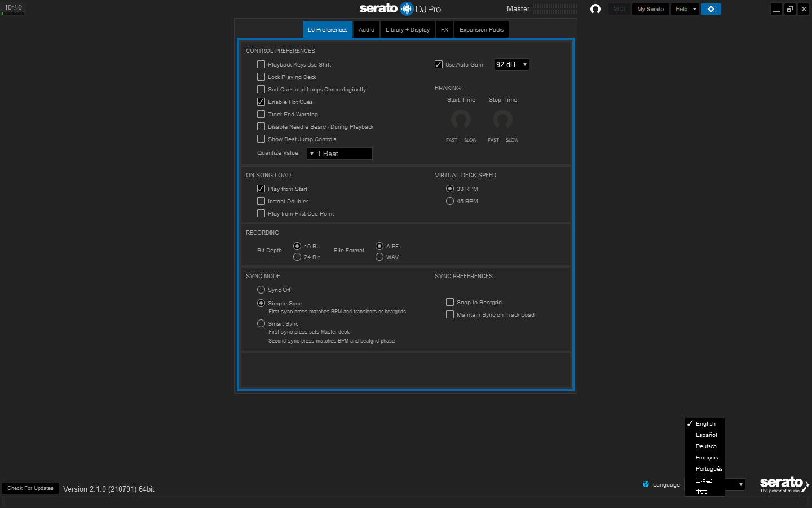
Task: Enable Snap to Beatgrid
Action: tap(450, 302)
